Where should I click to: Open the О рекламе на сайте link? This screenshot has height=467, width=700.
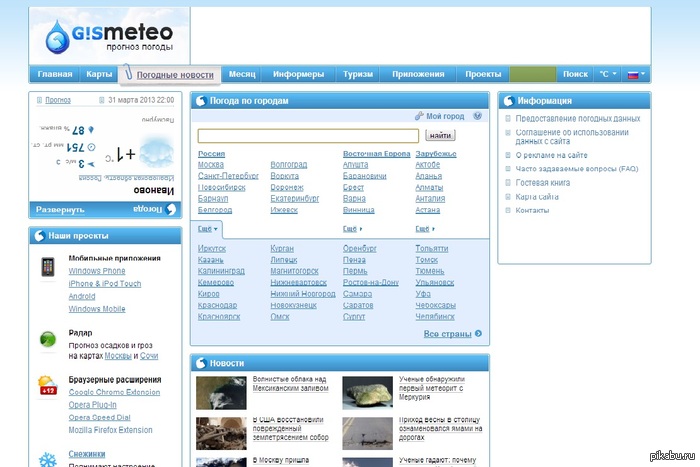click(x=551, y=155)
